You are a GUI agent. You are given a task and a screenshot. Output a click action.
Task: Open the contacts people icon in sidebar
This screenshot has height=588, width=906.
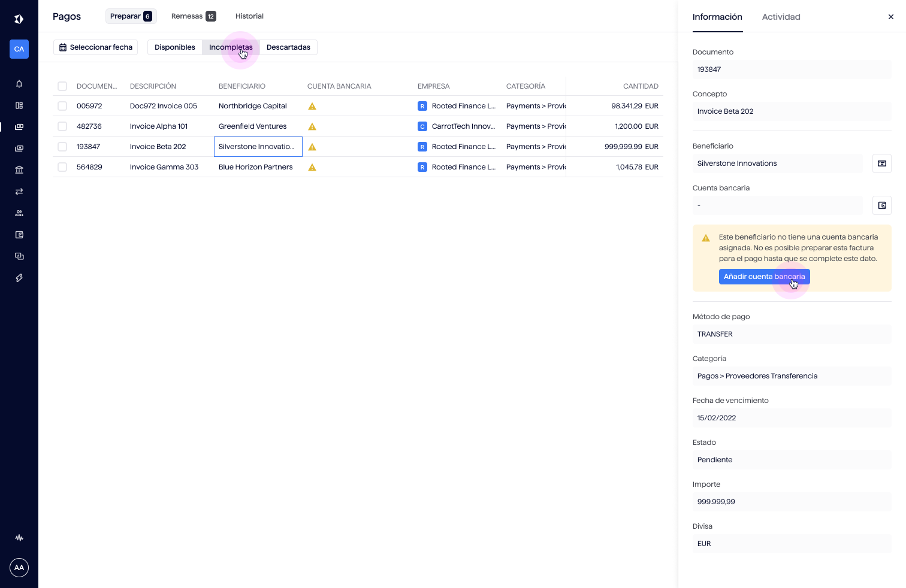tap(19, 213)
